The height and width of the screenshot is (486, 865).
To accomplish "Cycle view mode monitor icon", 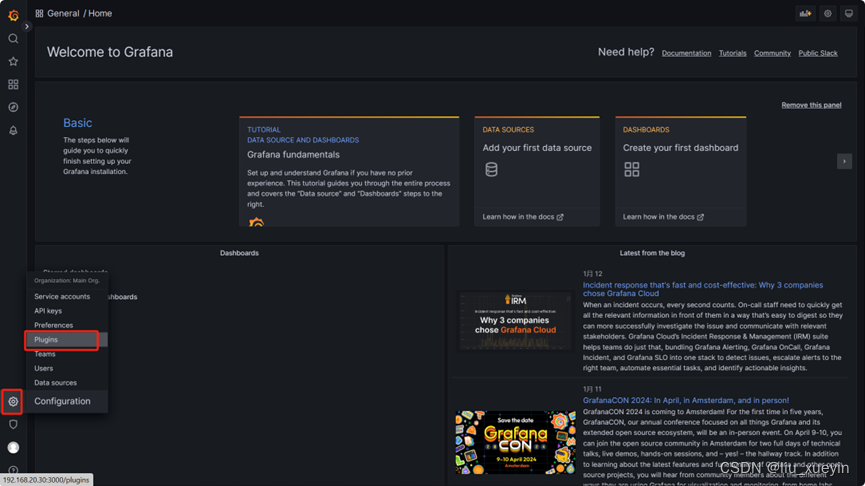I will click(848, 13).
